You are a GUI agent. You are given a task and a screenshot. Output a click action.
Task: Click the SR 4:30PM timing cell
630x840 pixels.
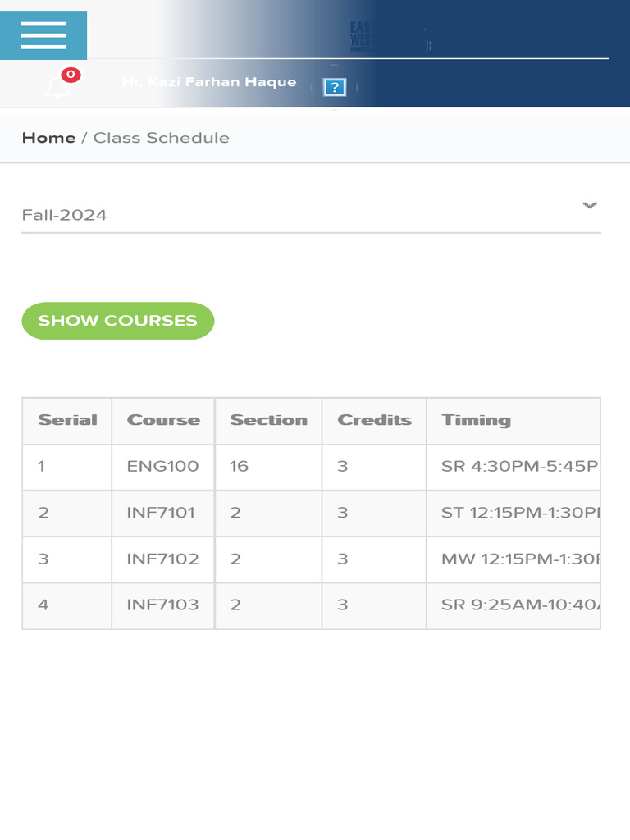coord(514,467)
